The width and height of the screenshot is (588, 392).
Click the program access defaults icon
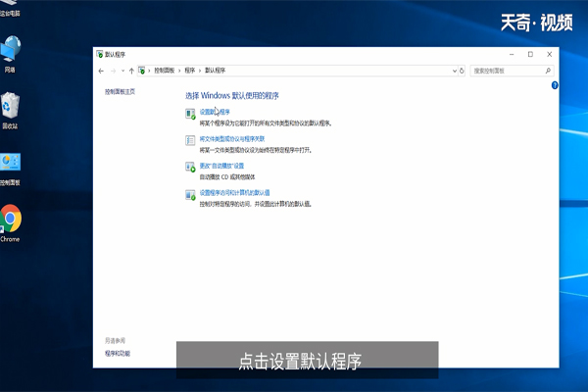tap(190, 195)
